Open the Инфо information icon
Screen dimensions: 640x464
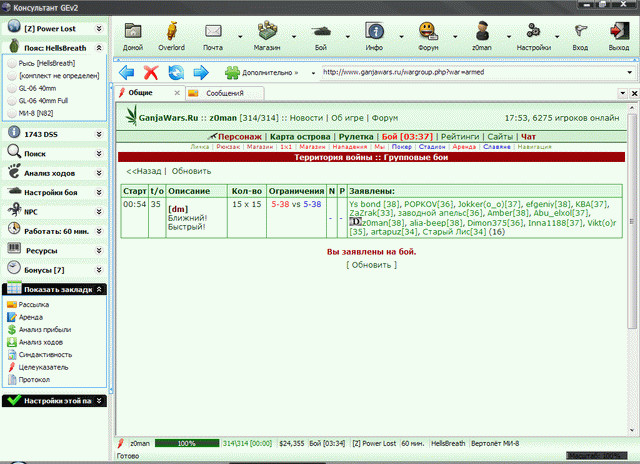374,31
